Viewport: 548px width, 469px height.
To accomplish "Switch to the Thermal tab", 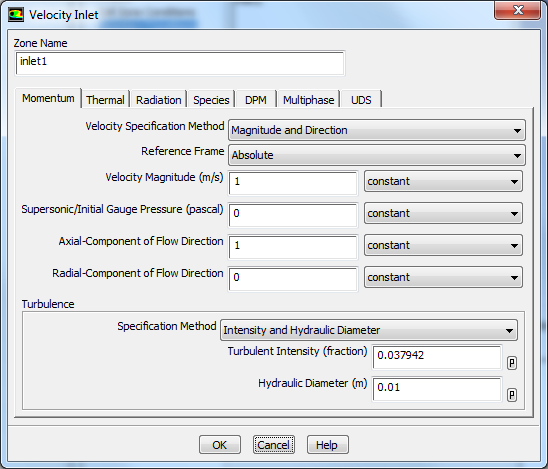I will 105,100.
